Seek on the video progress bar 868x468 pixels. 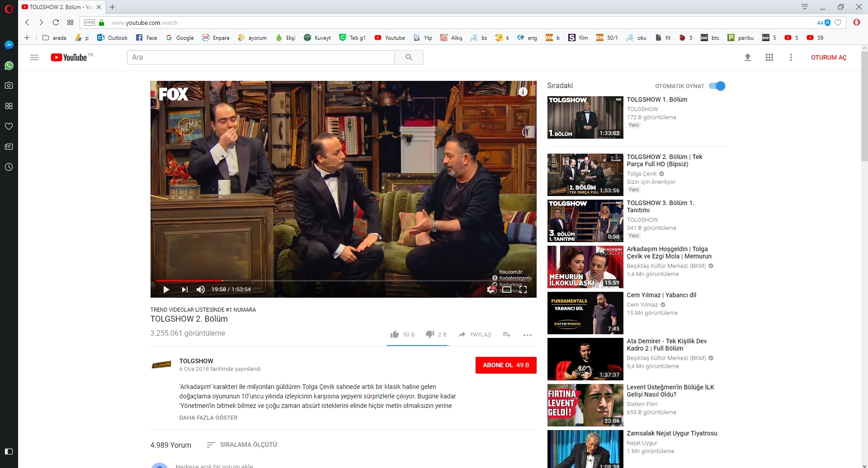tap(344, 281)
